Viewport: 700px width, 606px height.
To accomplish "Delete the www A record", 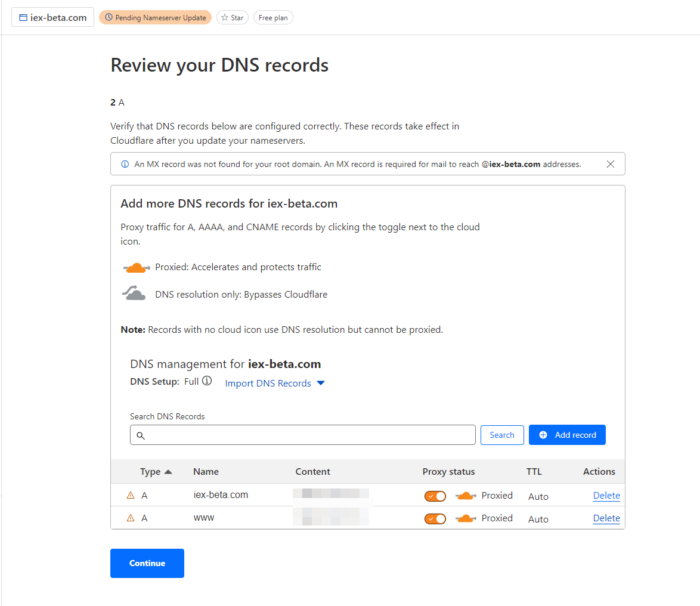I will pos(606,518).
